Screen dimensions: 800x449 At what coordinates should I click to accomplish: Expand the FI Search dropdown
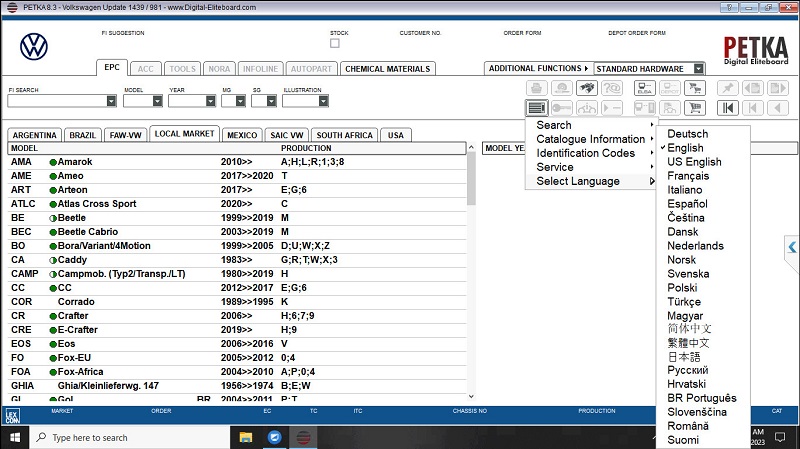[111, 101]
